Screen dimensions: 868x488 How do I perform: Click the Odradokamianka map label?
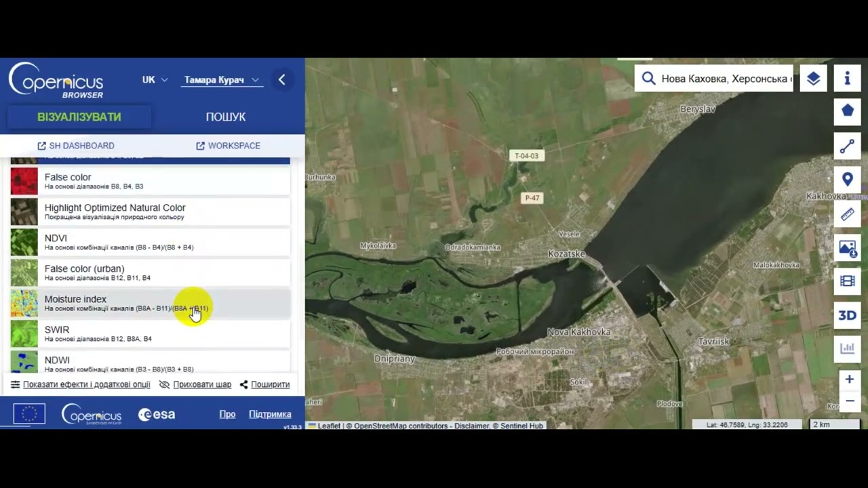click(473, 247)
